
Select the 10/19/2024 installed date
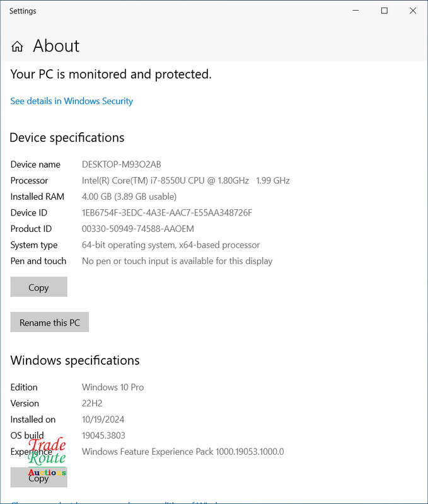103,420
